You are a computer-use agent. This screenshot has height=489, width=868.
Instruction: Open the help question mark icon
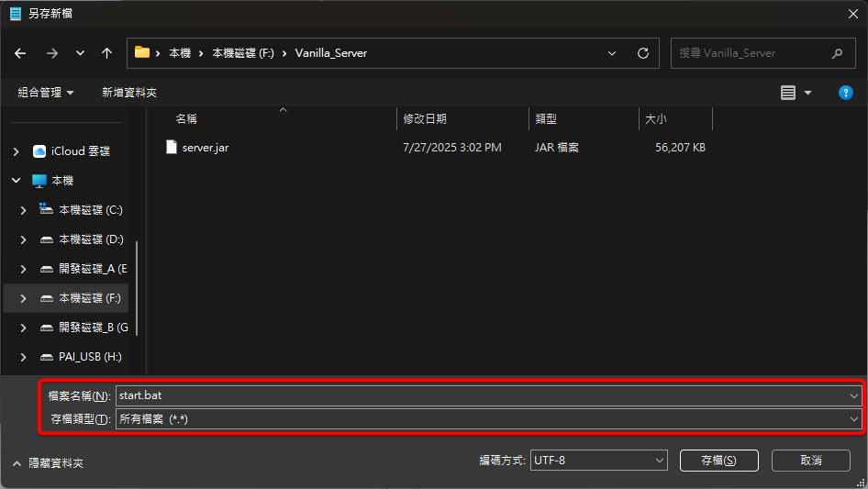point(846,93)
